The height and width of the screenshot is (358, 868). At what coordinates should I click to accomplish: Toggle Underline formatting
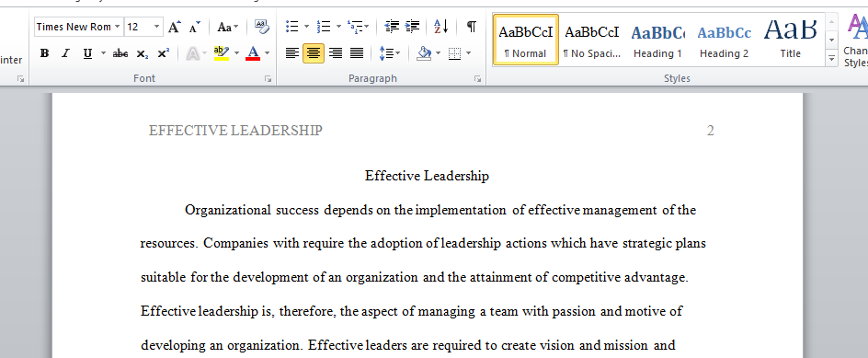[87, 53]
